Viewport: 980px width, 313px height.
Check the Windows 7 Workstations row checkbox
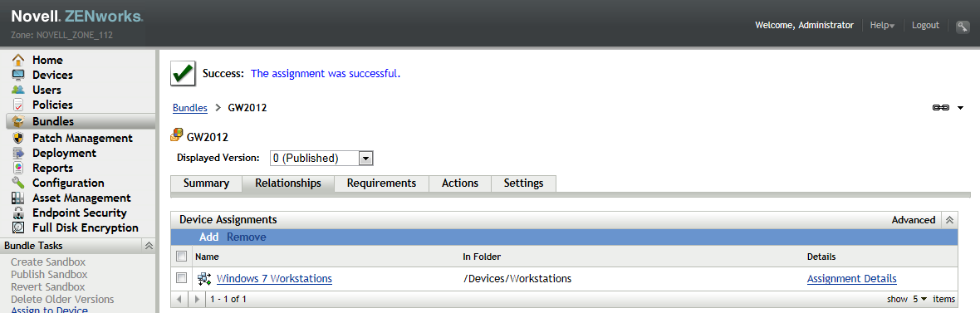coord(181,278)
